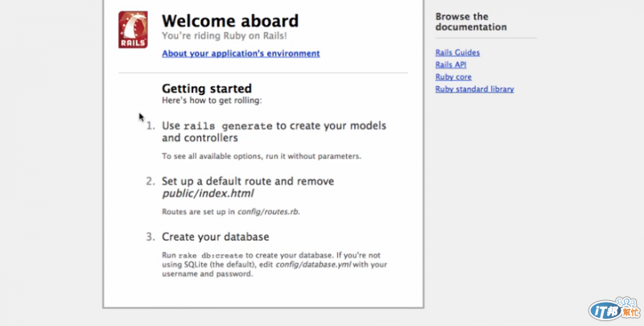Click the "Create your database" step heading

point(215,237)
